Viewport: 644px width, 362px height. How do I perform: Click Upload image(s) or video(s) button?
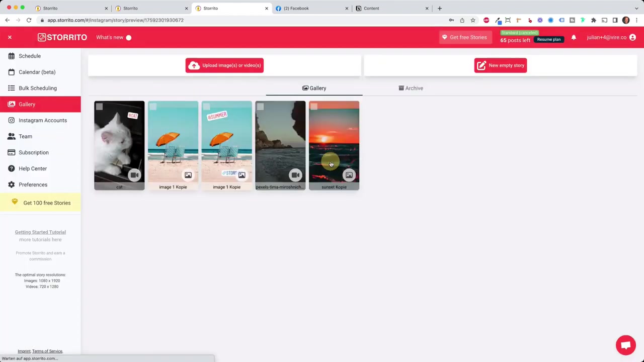[224, 65]
